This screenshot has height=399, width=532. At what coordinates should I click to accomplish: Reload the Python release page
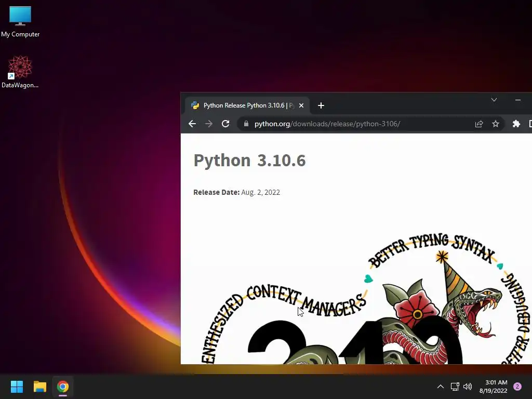coord(225,124)
